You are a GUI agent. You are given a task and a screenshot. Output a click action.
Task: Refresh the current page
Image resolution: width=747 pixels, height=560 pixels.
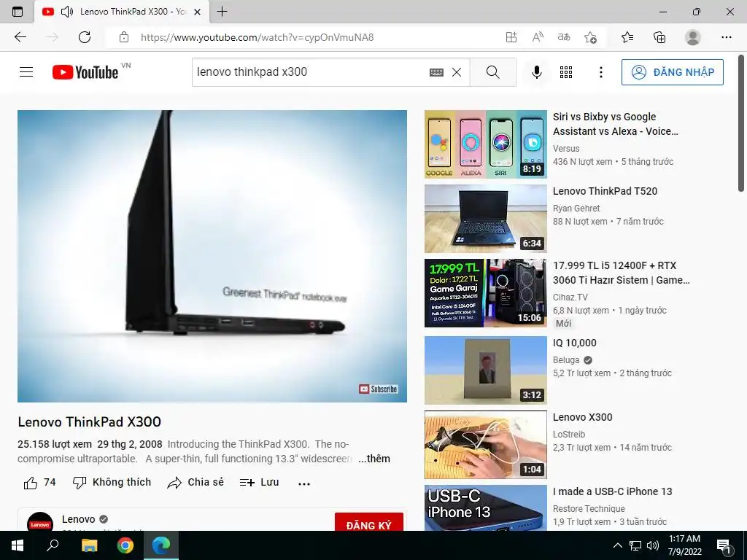[x=85, y=37]
